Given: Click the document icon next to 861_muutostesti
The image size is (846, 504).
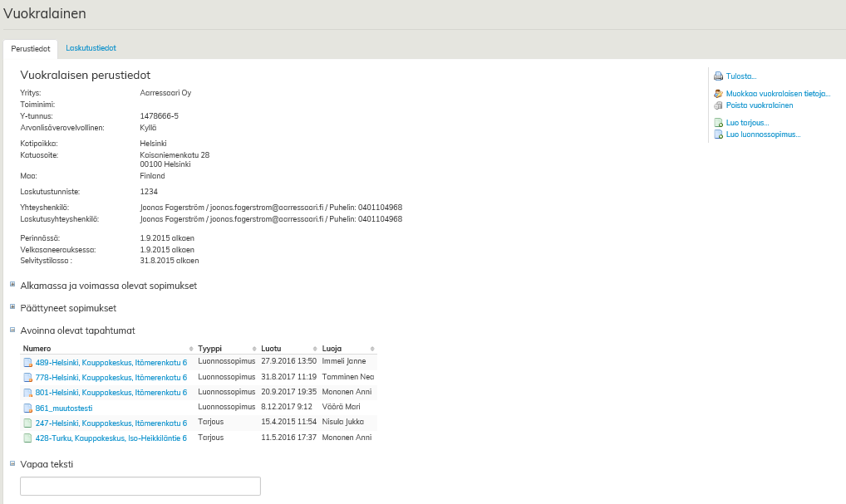Looking at the screenshot, I should pos(27,409).
